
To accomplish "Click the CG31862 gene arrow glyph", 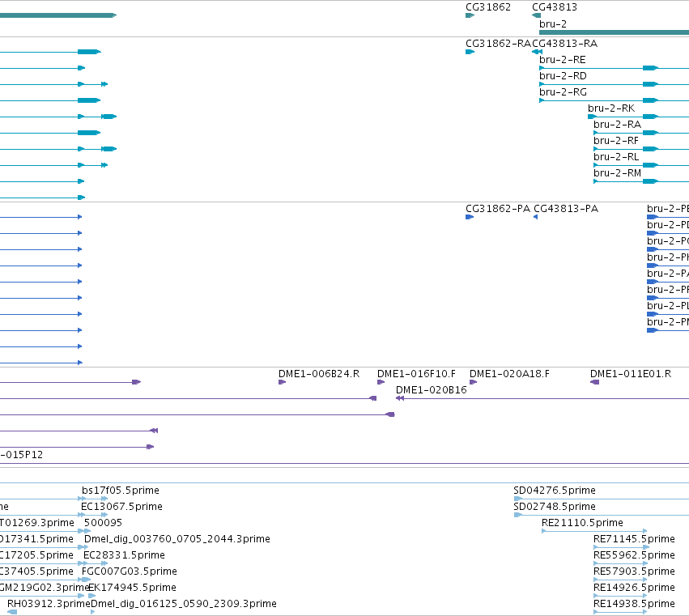I will 470,15.
